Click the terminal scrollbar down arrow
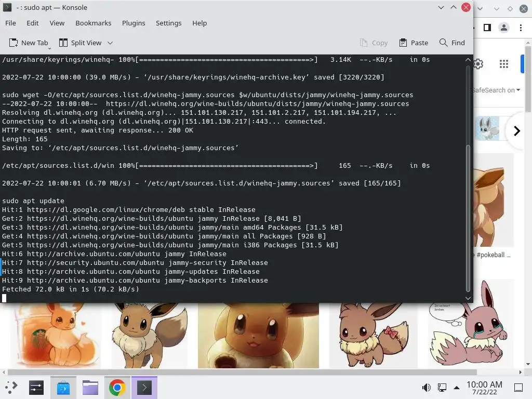This screenshot has height=399, width=532. coord(468,298)
